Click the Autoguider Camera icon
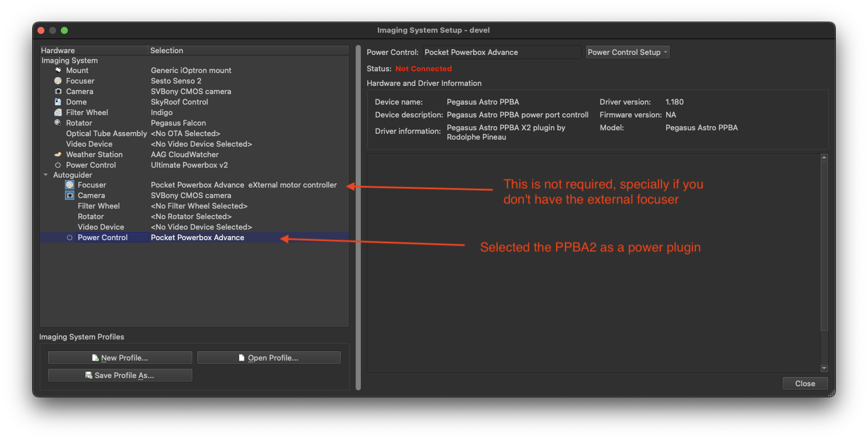The image size is (868, 440). pyautogui.click(x=70, y=195)
